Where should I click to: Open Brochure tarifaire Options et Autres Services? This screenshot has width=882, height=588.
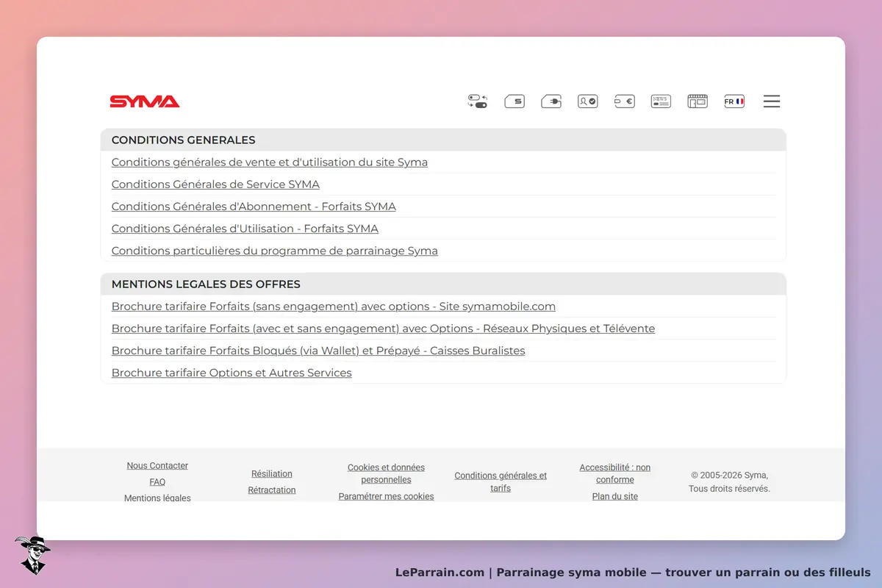[x=232, y=373]
